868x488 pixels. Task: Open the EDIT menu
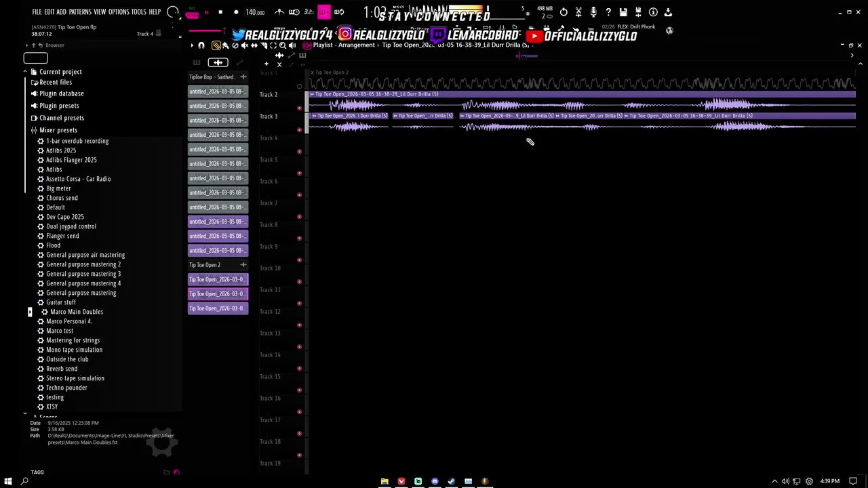50,12
